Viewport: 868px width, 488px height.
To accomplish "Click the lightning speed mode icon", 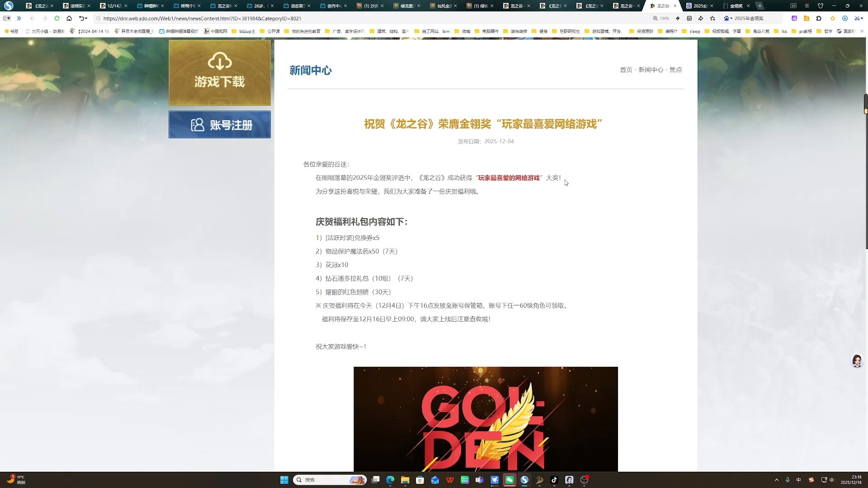I will pos(678,19).
